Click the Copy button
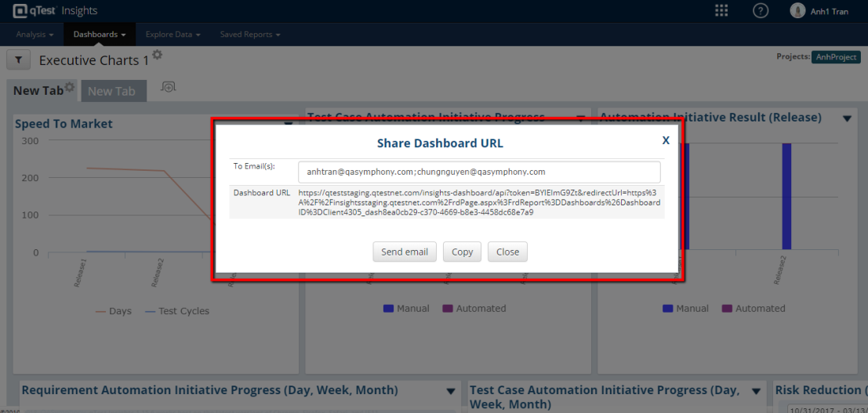 (x=463, y=252)
